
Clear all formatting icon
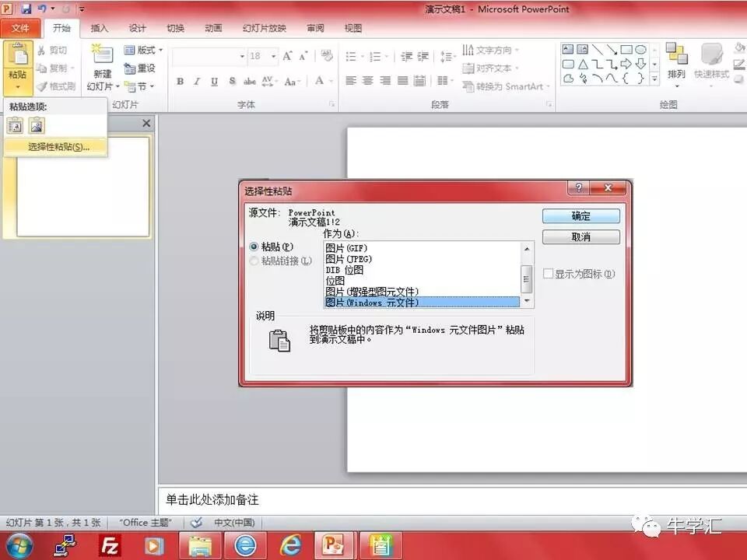327,56
